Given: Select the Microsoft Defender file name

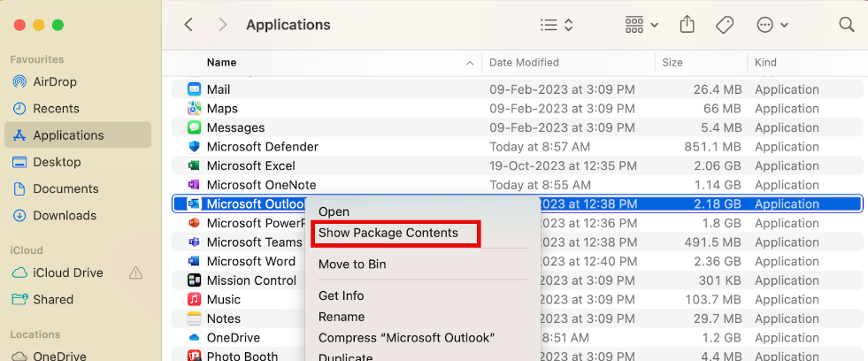Looking at the screenshot, I should click(x=263, y=147).
